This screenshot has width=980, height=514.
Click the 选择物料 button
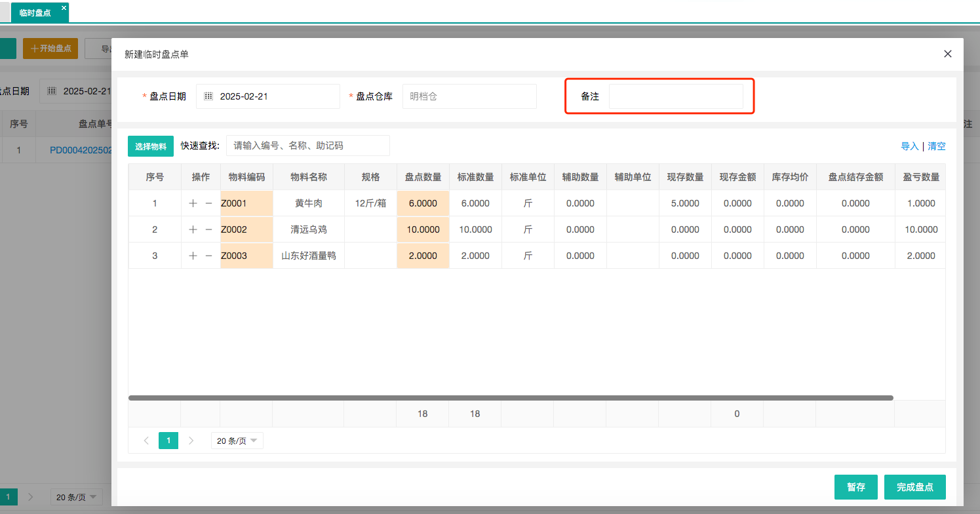pyautogui.click(x=151, y=146)
